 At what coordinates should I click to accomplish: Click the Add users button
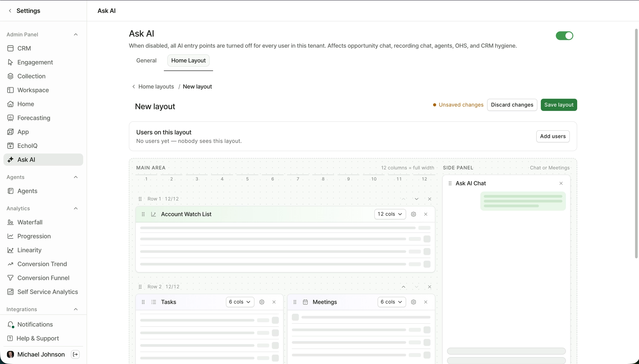(553, 136)
